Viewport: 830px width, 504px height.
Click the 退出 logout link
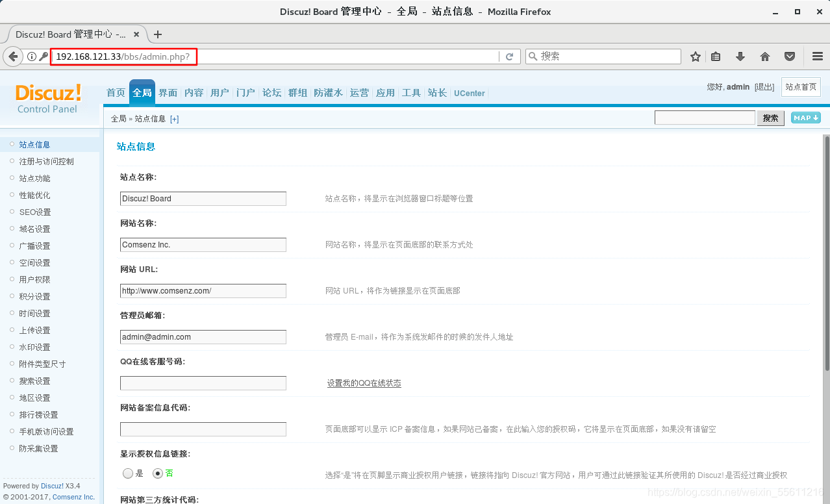point(764,87)
